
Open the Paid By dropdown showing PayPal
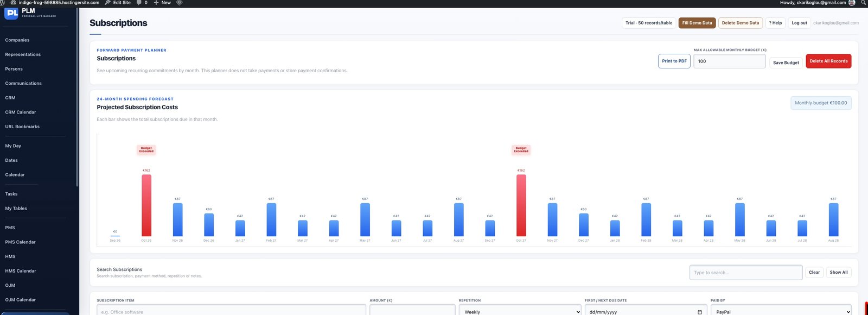tap(781, 310)
